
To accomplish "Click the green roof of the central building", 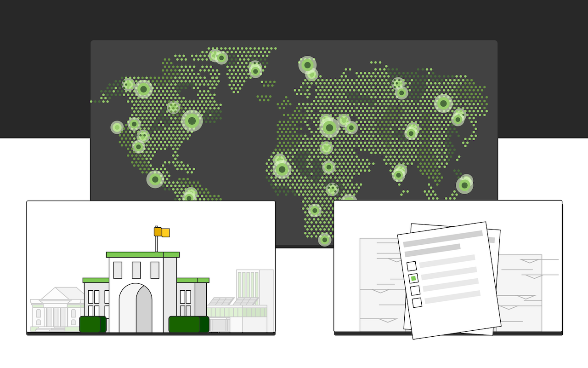I will [x=142, y=254].
